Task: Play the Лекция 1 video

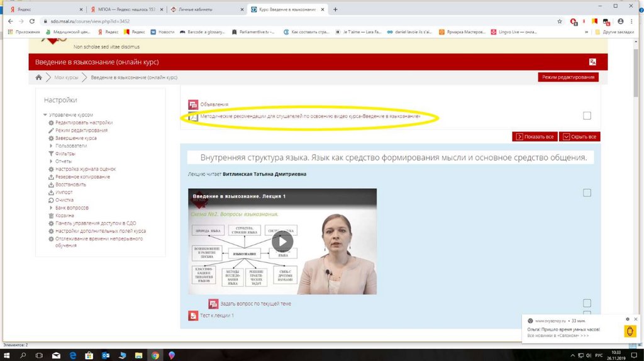Action: (x=282, y=241)
